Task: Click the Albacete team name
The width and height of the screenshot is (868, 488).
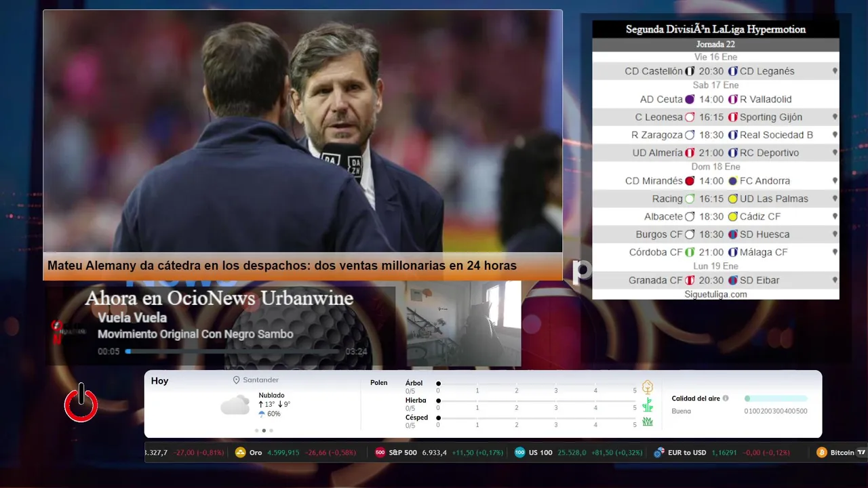Action: [663, 216]
